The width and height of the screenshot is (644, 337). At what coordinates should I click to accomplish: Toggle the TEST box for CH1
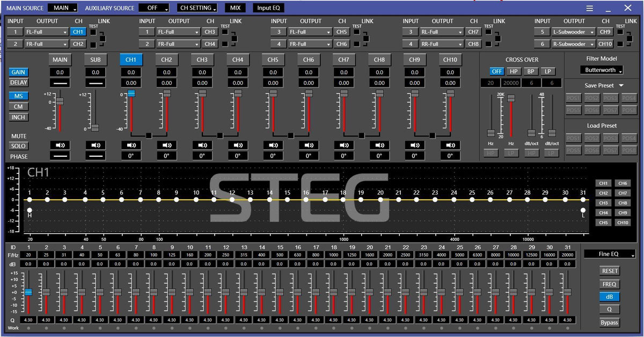pos(93,32)
